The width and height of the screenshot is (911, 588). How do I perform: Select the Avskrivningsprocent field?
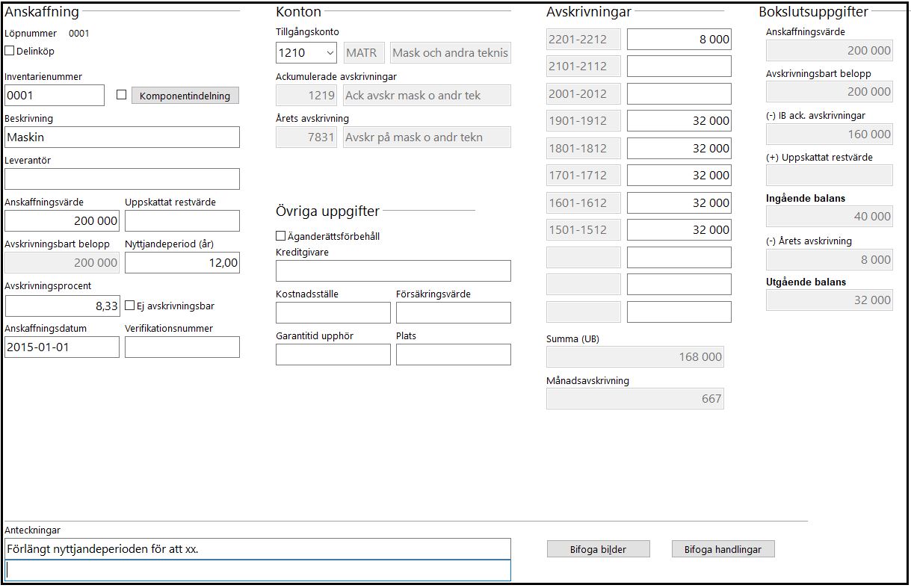point(62,306)
